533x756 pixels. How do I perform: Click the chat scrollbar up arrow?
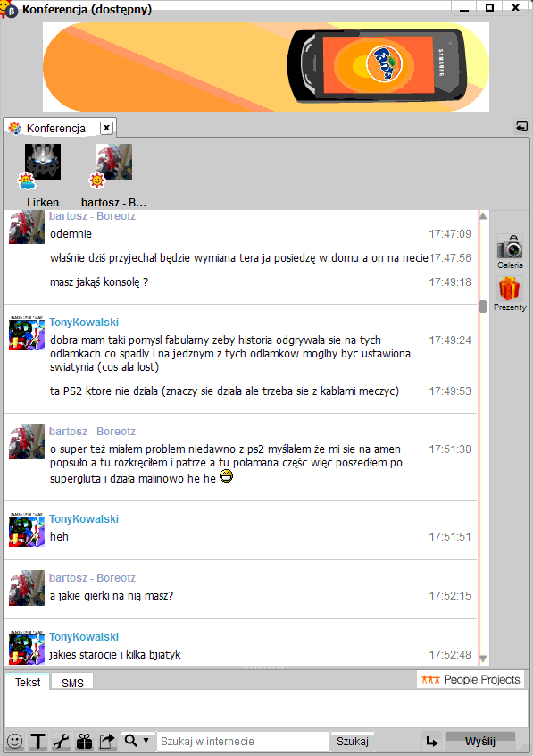tap(483, 216)
